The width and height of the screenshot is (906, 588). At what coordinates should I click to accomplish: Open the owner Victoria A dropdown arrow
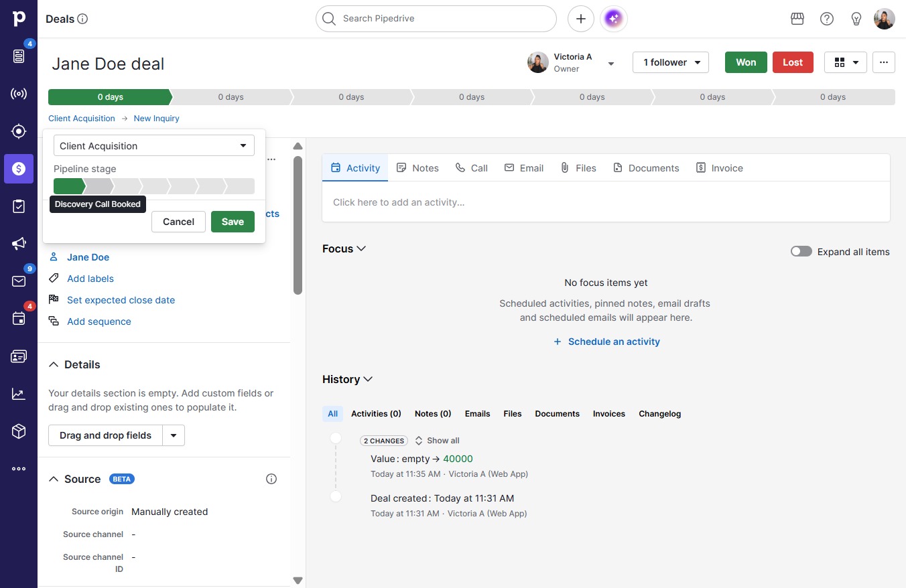click(x=610, y=64)
